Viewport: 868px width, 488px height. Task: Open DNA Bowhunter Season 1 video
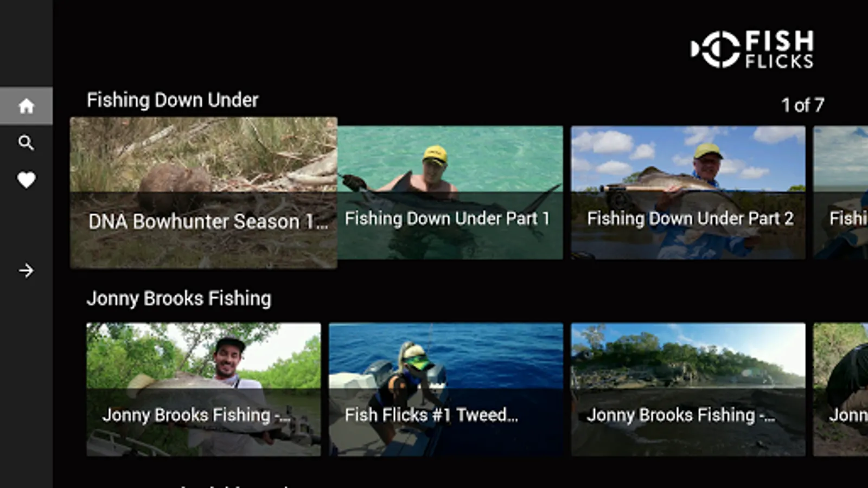(203, 192)
